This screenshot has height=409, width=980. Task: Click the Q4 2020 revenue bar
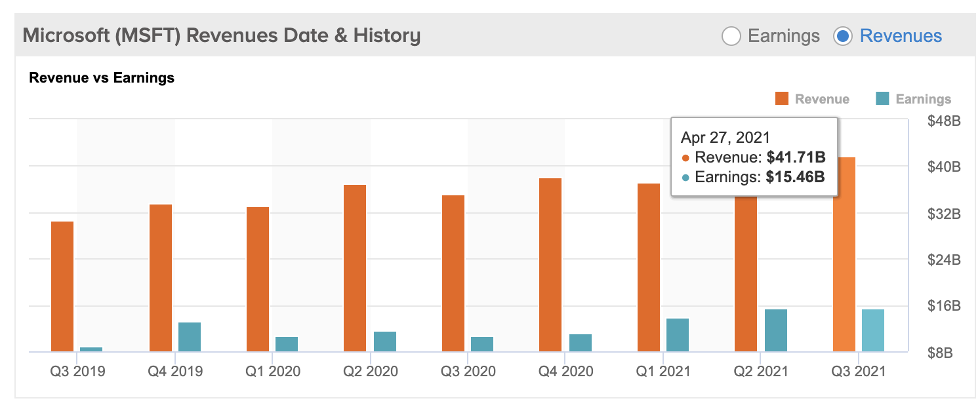[550, 265]
